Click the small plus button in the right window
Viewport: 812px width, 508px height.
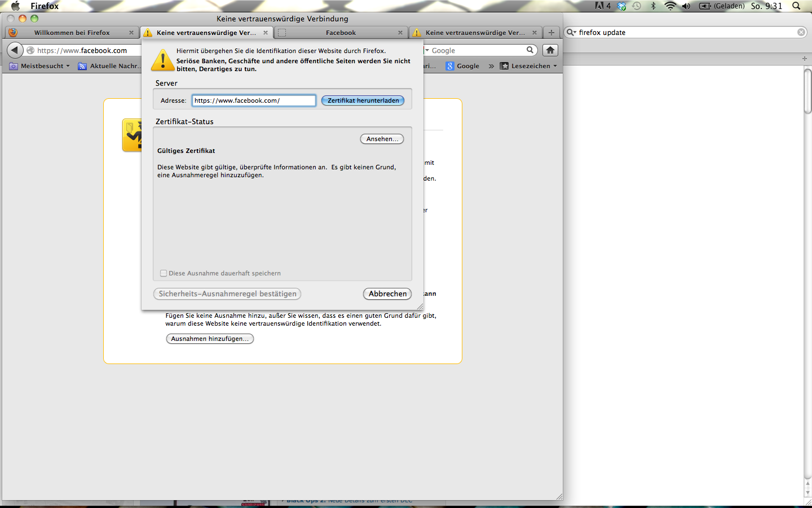805,59
